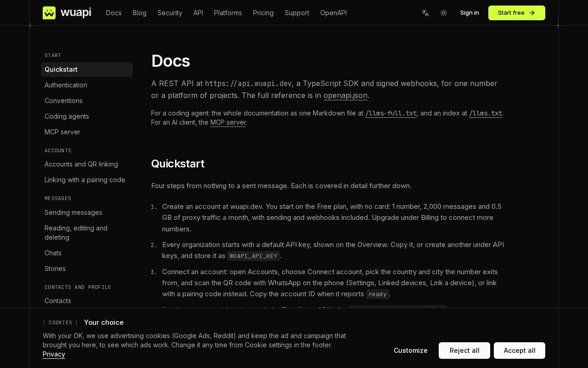Open Reading, editing and deleting
The width and height of the screenshot is (588, 368).
(87, 233)
